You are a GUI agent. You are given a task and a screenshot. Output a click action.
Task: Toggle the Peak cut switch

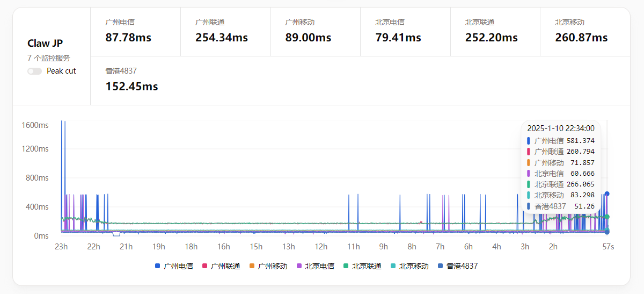[x=34, y=71]
